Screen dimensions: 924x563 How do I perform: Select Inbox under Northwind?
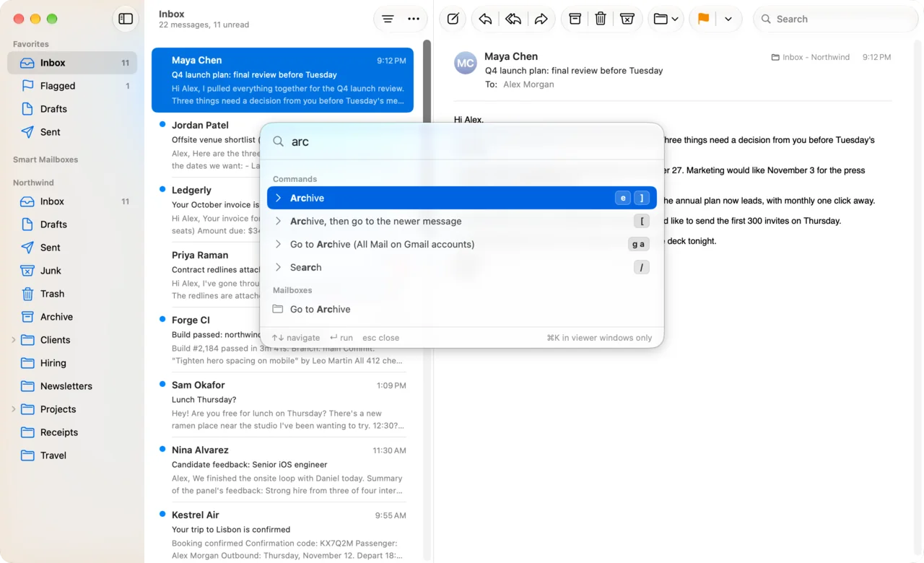(x=72, y=201)
